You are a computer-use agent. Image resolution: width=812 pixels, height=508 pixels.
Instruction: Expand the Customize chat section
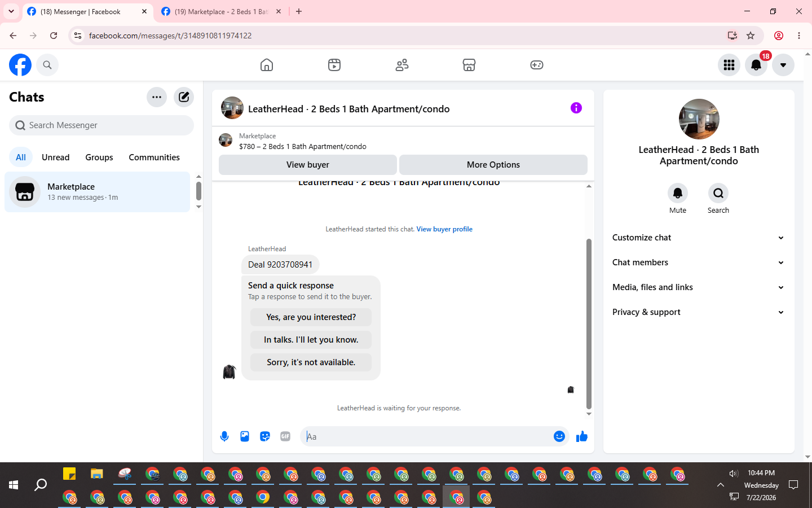[699, 238]
